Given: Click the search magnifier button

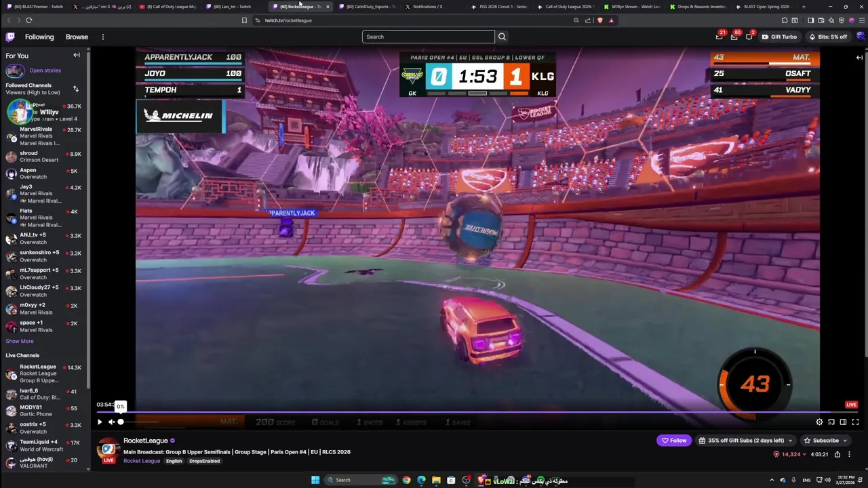Looking at the screenshot, I should pos(502,37).
